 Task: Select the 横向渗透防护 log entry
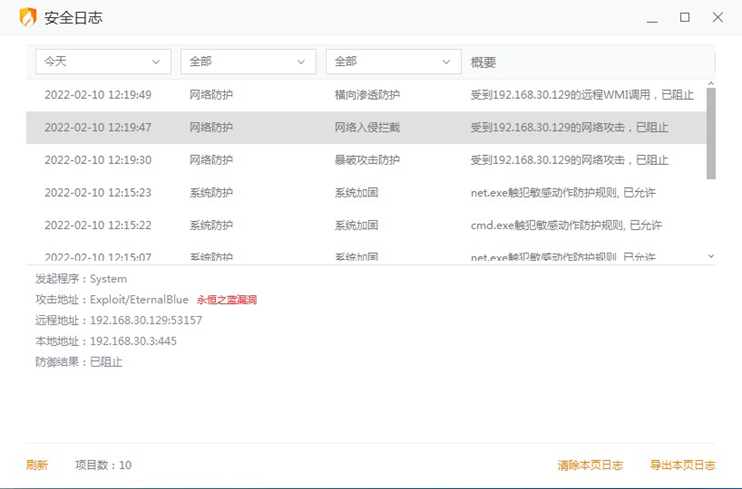[x=366, y=95]
